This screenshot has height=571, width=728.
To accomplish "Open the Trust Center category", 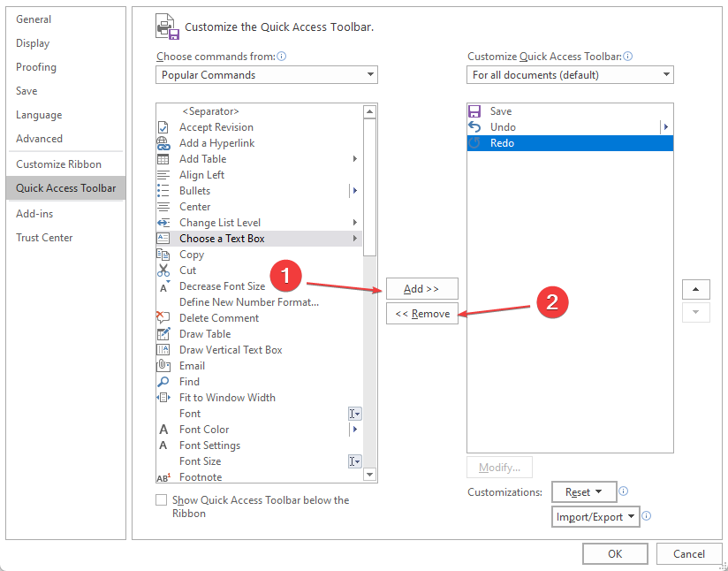I will coord(44,238).
